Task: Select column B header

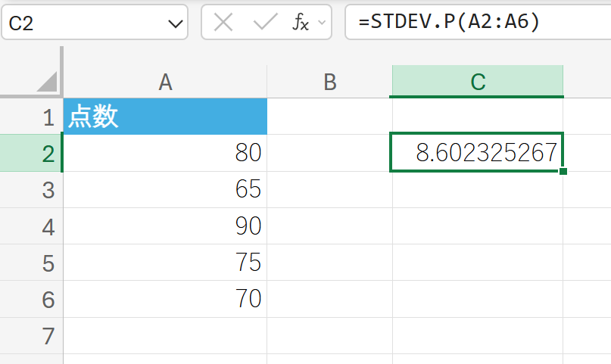Action: (x=329, y=82)
